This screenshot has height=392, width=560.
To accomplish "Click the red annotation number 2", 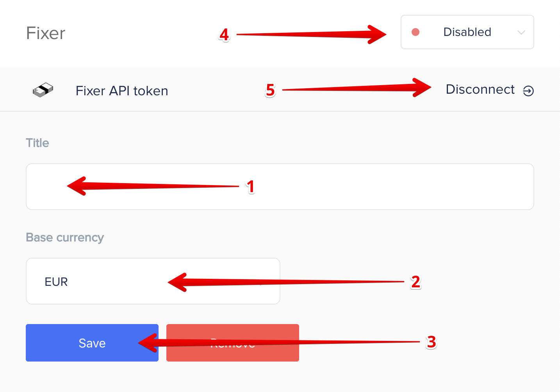I will [x=416, y=282].
